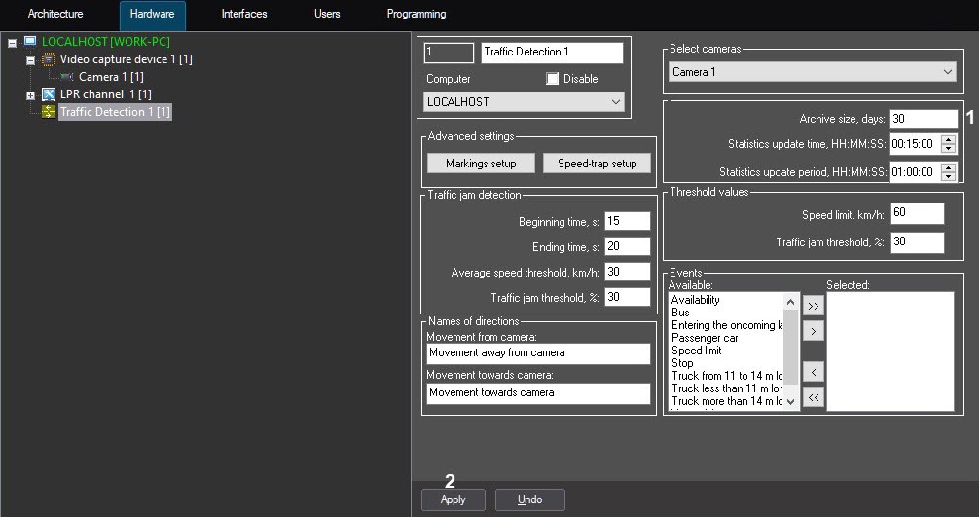Add selected event with > button
Image resolution: width=980 pixels, height=517 pixels.
click(x=814, y=332)
